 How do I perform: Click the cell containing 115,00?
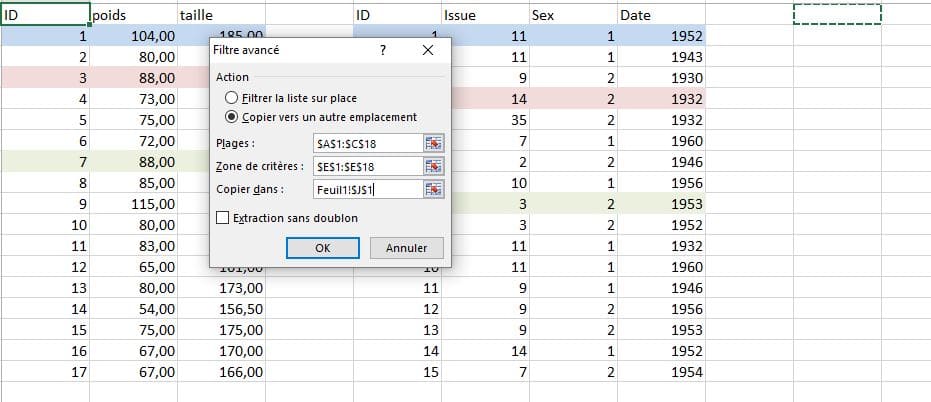tap(133, 203)
